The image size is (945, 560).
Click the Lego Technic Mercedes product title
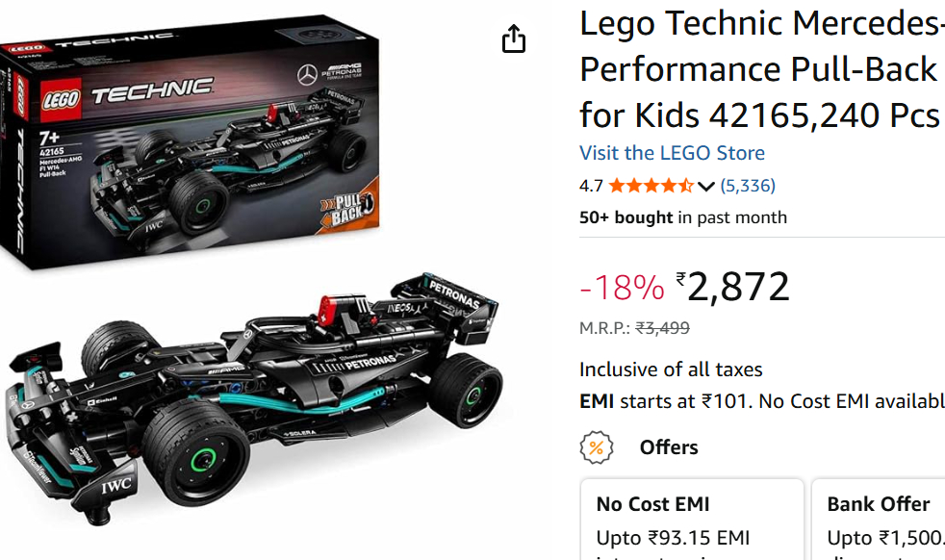click(760, 69)
